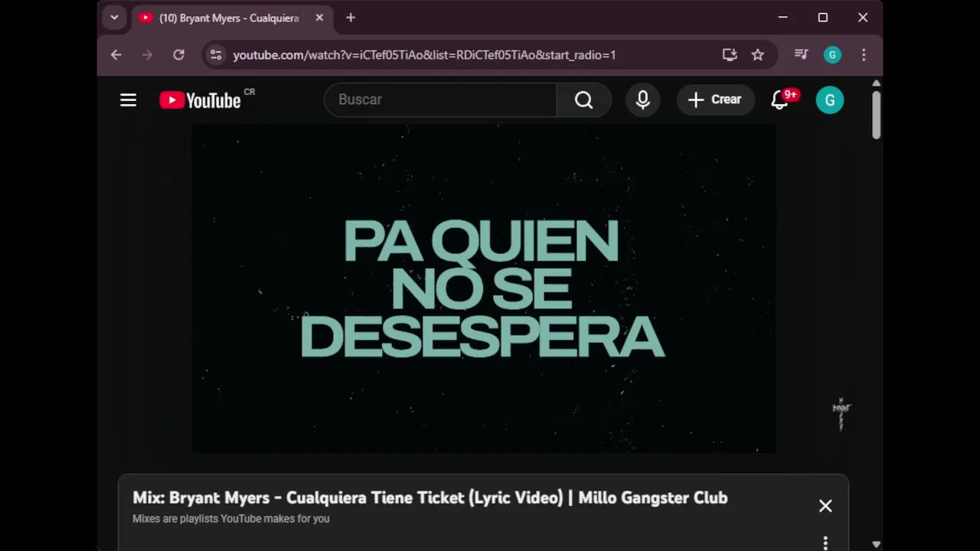Screen dimensions: 980x551
Task: Click the scrollbar down arrow
Action: click(876, 544)
